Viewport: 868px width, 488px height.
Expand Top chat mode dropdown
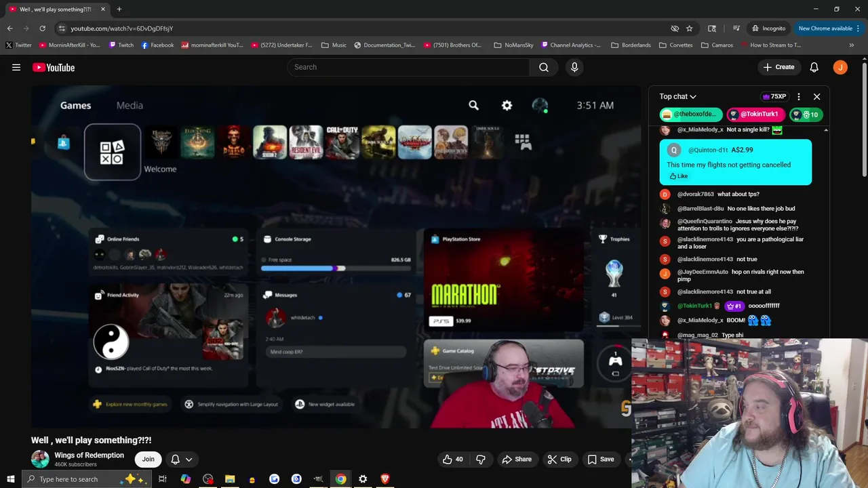(677, 97)
